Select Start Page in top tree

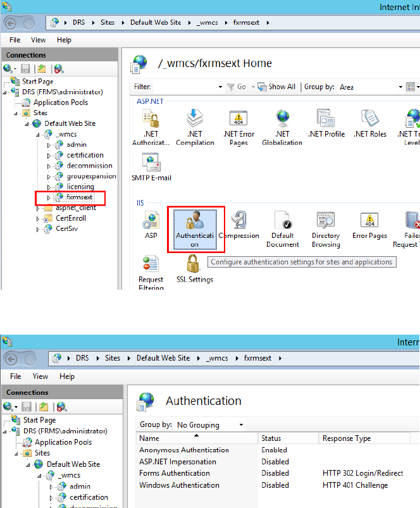[x=37, y=82]
